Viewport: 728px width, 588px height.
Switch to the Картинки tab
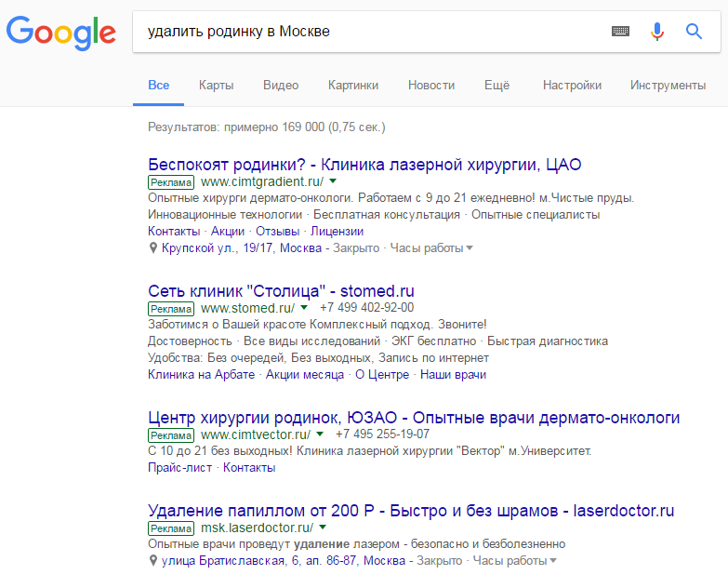[353, 85]
